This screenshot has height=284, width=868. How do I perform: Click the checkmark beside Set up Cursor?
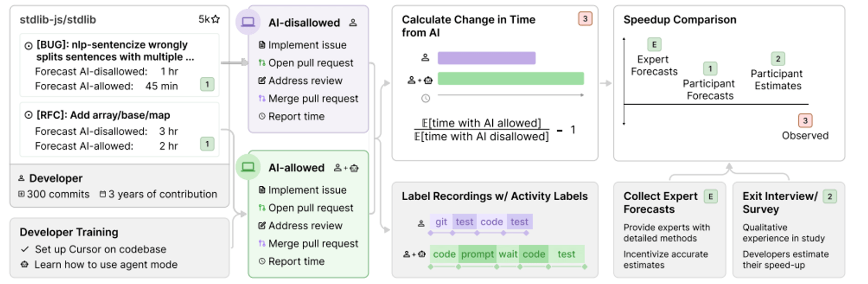click(25, 249)
